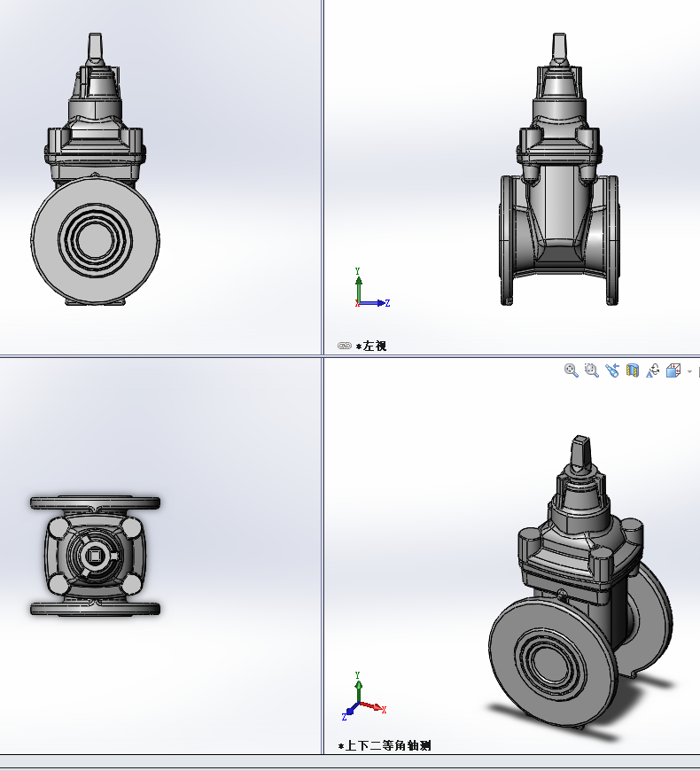700x771 pixels.
Task: Click the view link icon beside 左视
Action: pyautogui.click(x=345, y=346)
